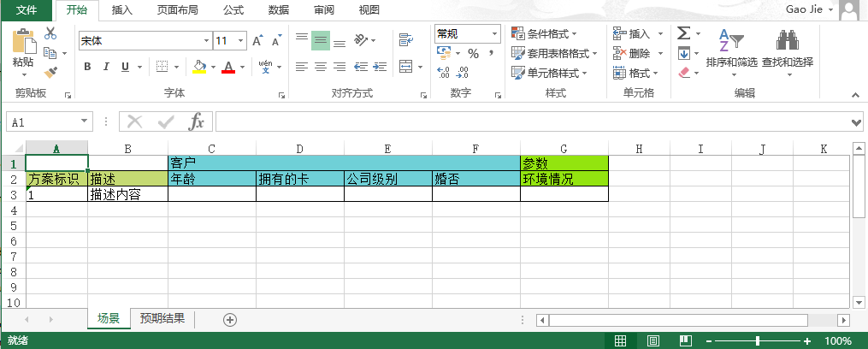The width and height of the screenshot is (868, 349).
Task: Click the increase font size icon
Action: point(257,41)
